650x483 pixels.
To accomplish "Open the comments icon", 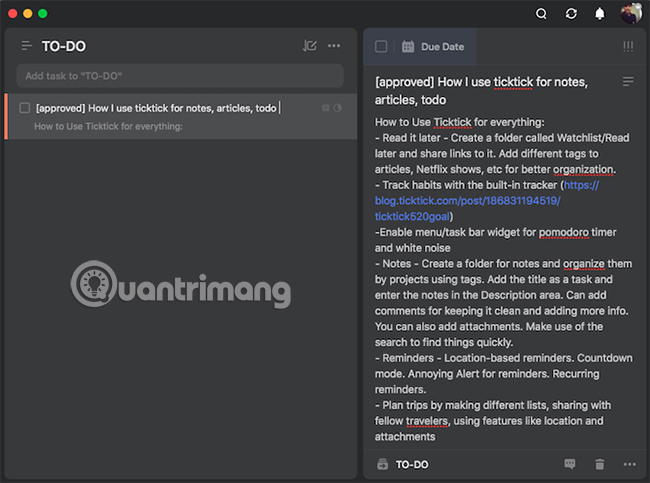I will click(x=570, y=464).
